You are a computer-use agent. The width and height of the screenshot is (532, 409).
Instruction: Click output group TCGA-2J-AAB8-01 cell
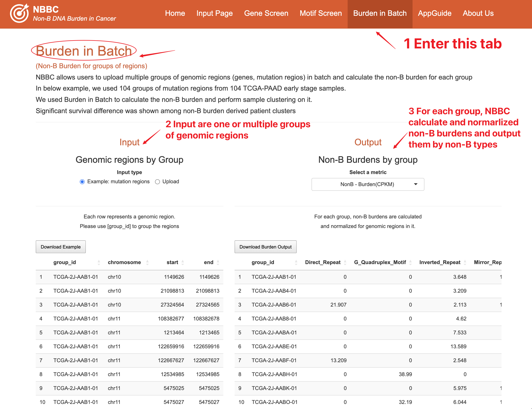coord(274,319)
